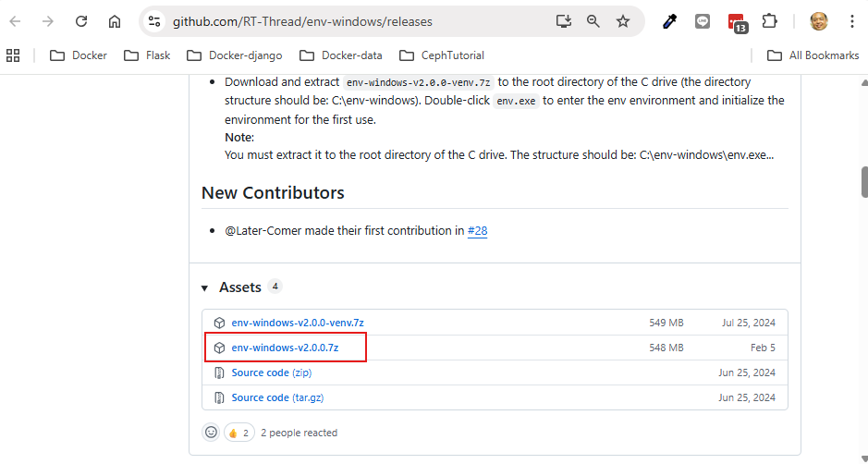Screen dimensions: 868x464
Task: Click the install app icon in address bar
Action: tap(564, 21)
